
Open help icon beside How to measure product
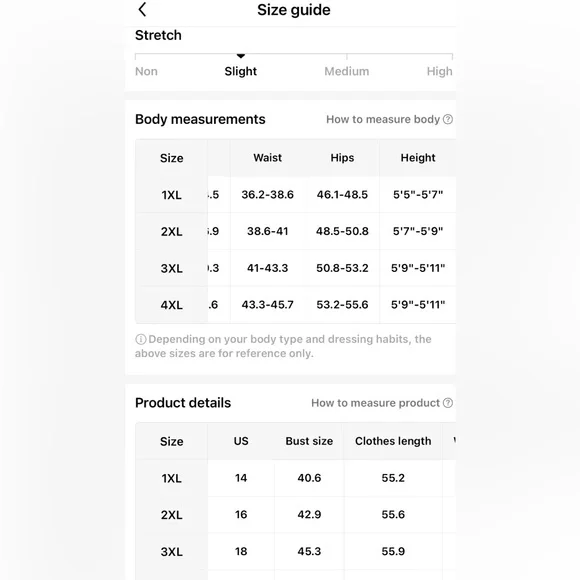448,403
